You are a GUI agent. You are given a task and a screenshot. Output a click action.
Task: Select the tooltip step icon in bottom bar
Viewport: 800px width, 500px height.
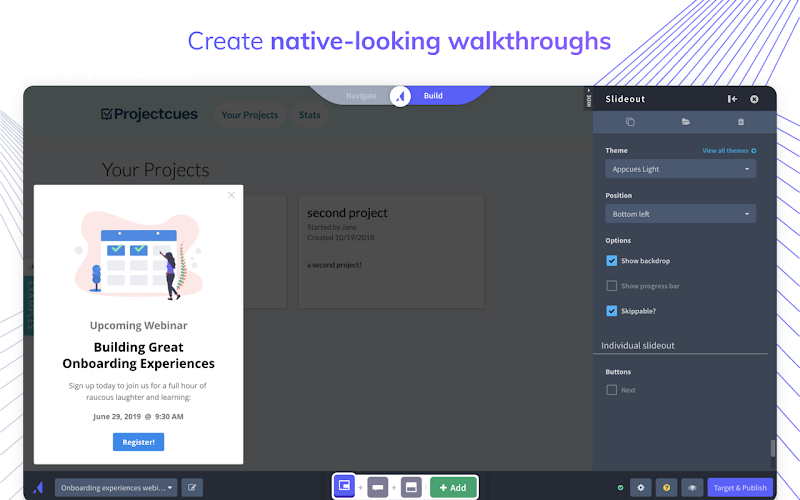click(x=378, y=488)
